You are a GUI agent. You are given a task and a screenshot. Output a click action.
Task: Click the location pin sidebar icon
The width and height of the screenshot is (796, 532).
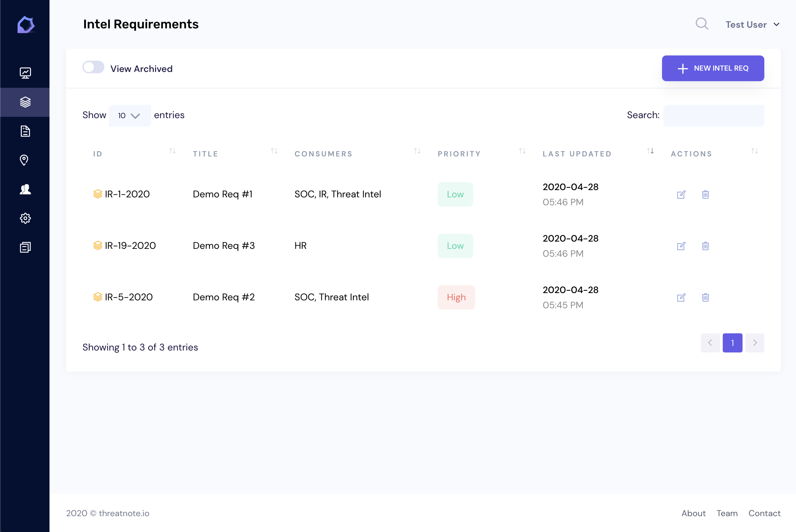pos(24,160)
